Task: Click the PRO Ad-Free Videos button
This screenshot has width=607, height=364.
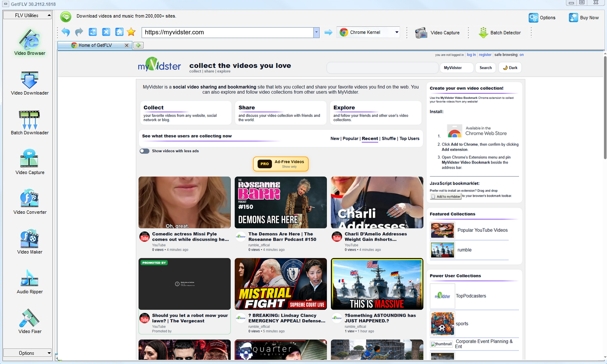Action: [x=281, y=164]
